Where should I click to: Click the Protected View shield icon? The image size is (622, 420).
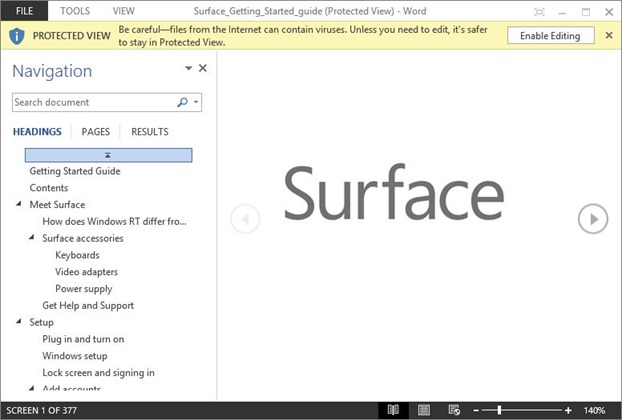click(x=17, y=36)
